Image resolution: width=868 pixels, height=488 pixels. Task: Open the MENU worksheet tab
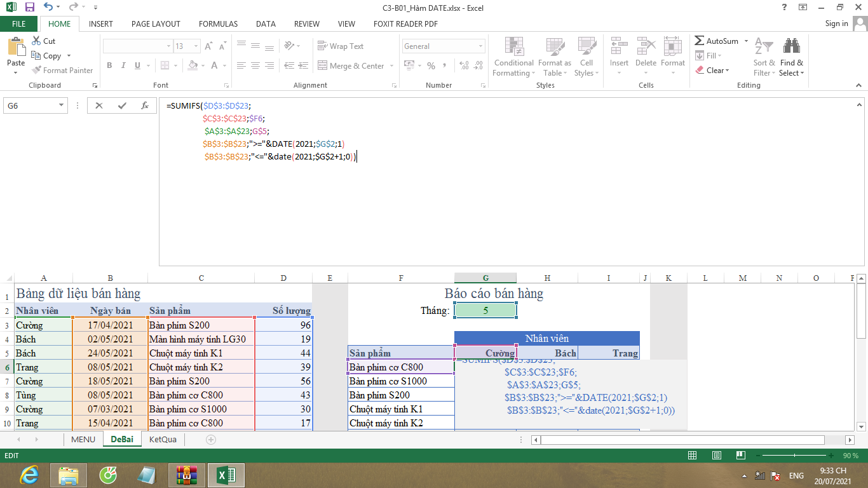point(83,439)
